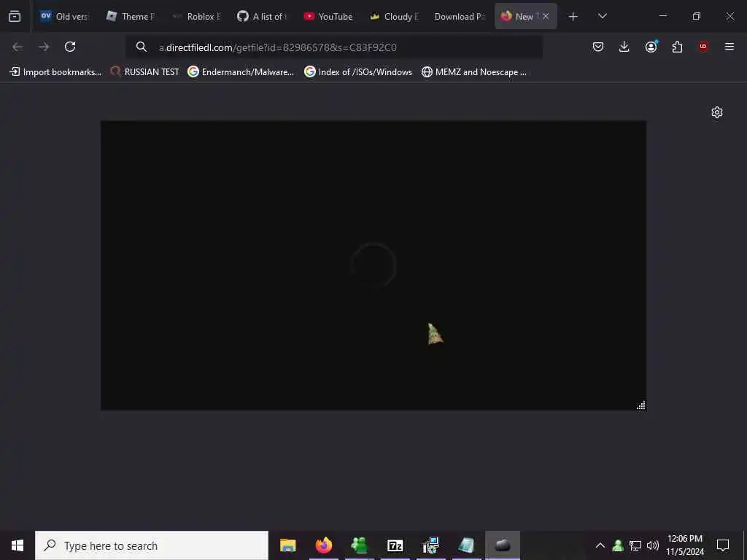Close the active New Tab
This screenshot has width=747, height=560.
tap(546, 16)
